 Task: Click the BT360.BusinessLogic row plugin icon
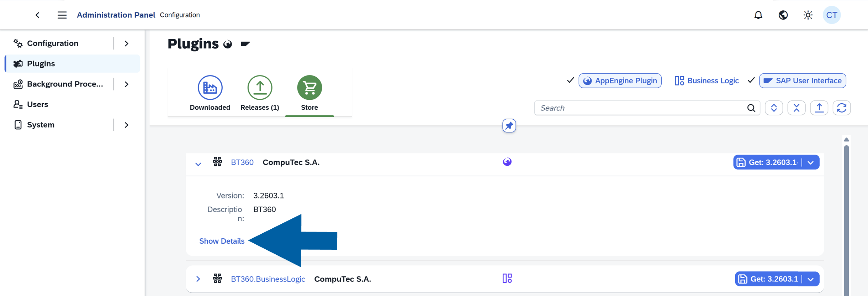pyautogui.click(x=217, y=278)
